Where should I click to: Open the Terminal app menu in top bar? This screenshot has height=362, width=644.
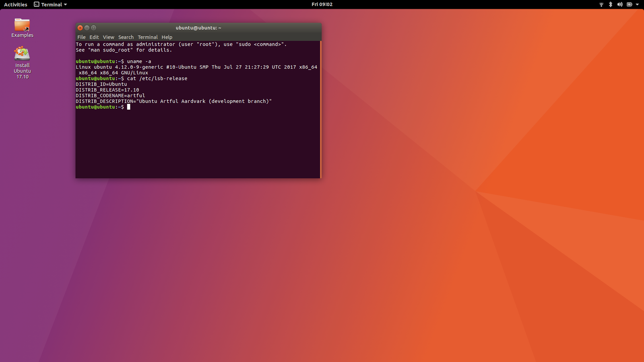tap(51, 4)
